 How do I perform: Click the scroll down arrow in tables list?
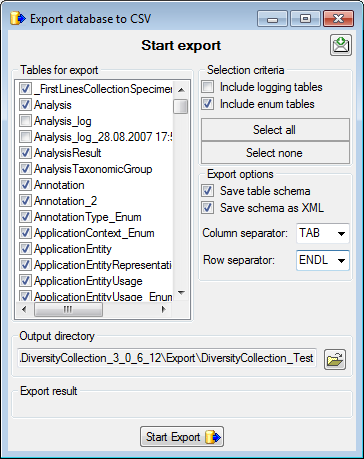181,293
